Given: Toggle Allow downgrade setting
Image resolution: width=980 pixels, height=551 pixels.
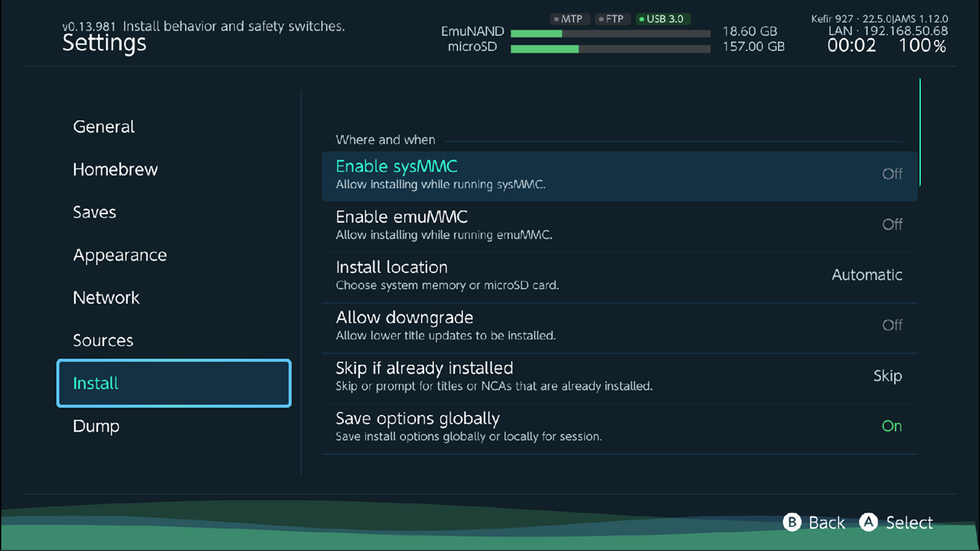Looking at the screenshot, I should click(619, 327).
